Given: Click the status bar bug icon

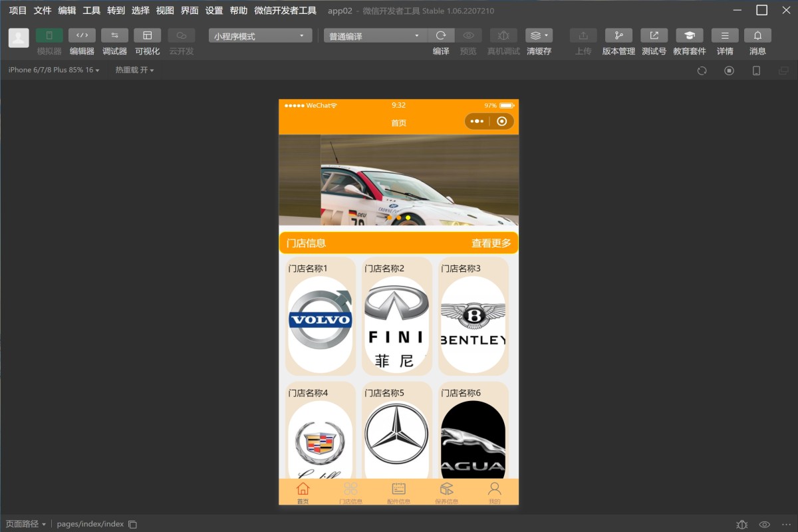Looking at the screenshot, I should [x=742, y=524].
